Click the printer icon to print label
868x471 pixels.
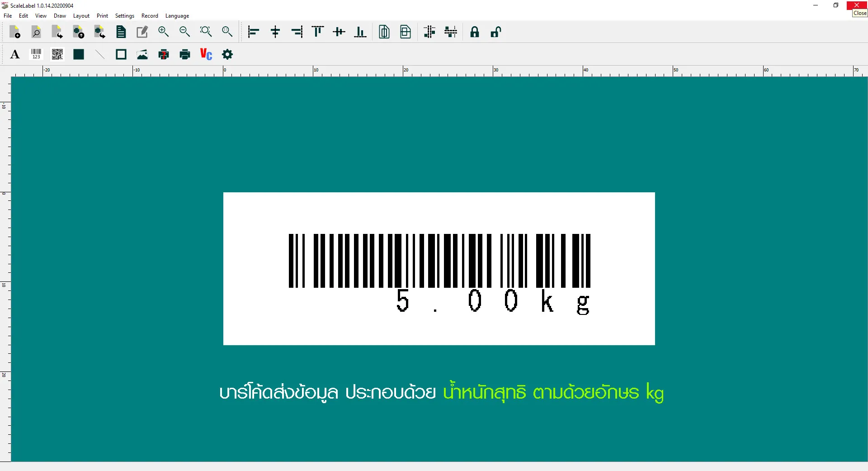pos(185,55)
